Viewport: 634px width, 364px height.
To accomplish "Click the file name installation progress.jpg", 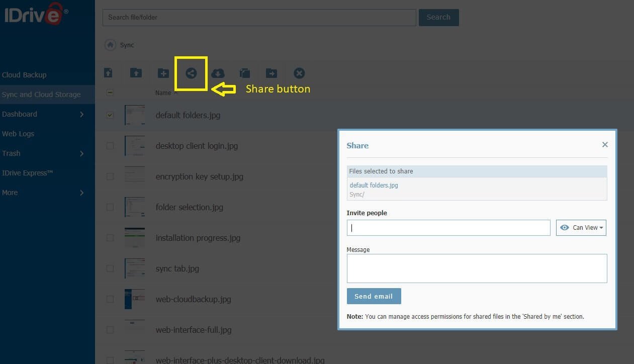I will (x=198, y=238).
